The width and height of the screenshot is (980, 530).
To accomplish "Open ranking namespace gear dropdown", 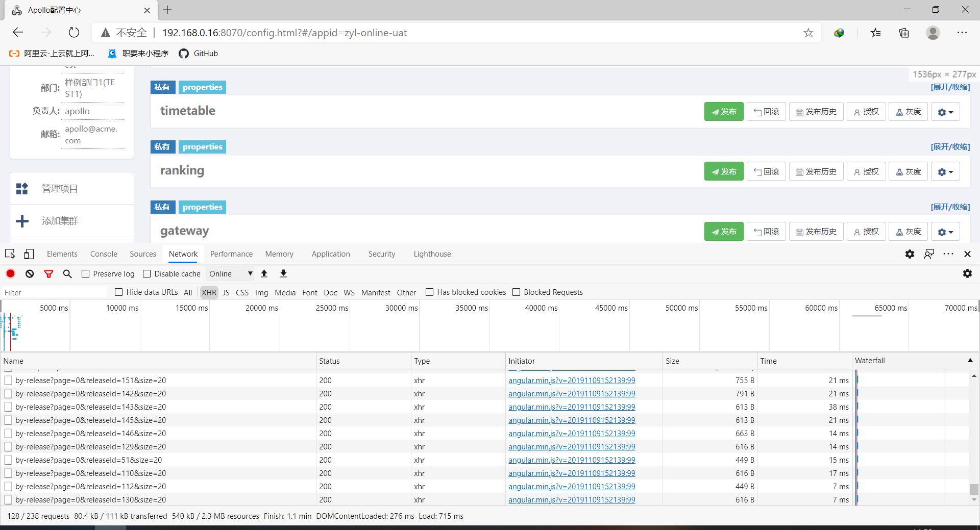I will pyautogui.click(x=945, y=172).
